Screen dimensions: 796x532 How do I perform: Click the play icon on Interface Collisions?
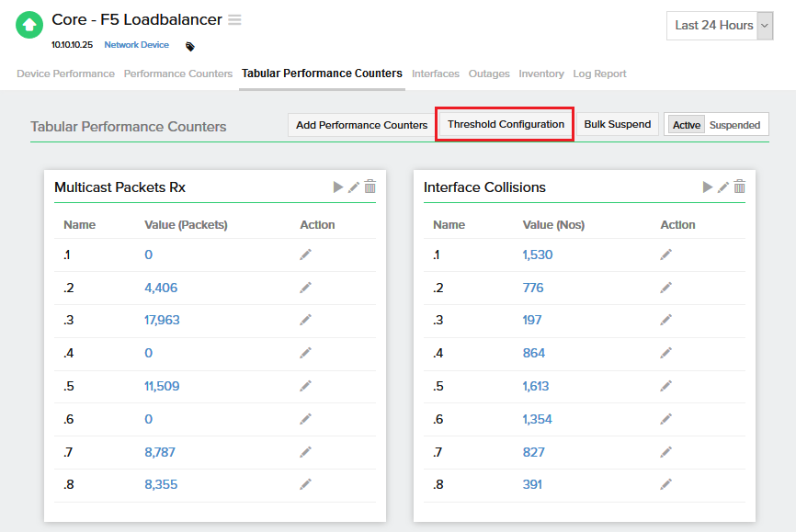tap(708, 187)
